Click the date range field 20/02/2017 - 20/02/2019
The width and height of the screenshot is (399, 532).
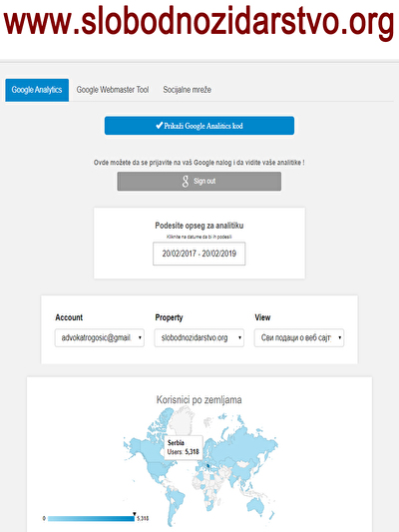point(199,254)
